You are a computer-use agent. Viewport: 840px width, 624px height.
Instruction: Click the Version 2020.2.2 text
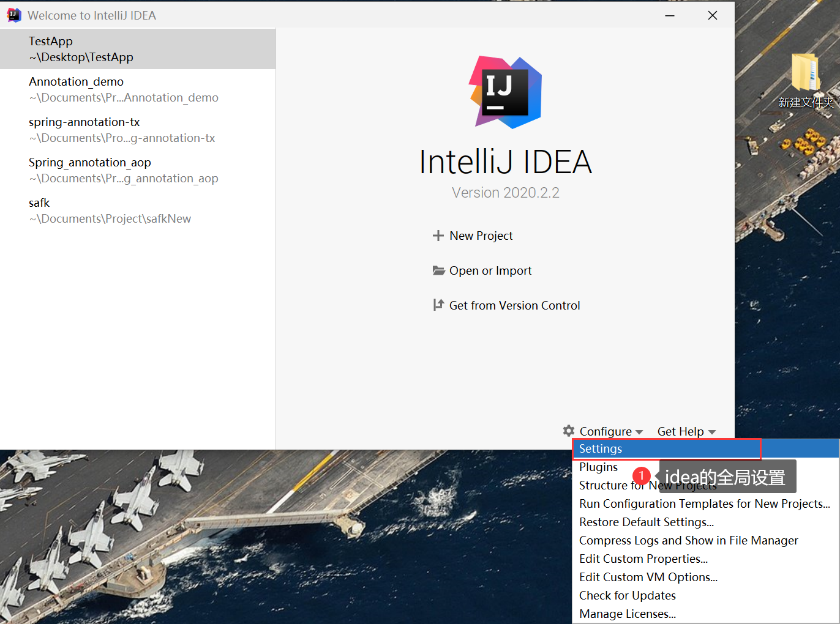[506, 193]
